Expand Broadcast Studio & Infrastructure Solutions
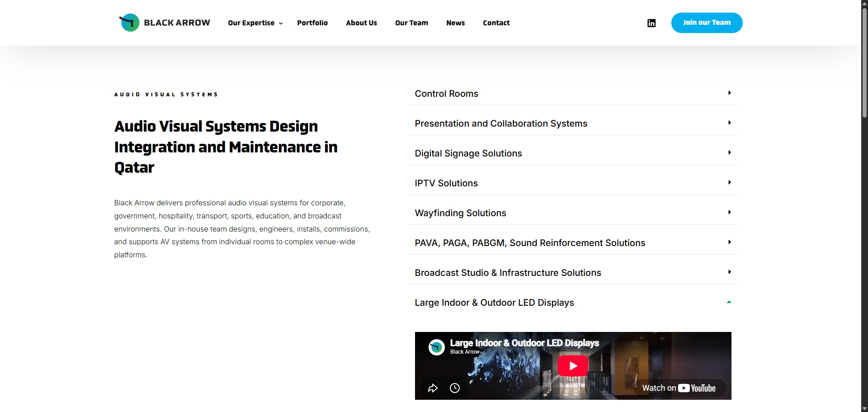This screenshot has height=412, width=868. [573, 273]
